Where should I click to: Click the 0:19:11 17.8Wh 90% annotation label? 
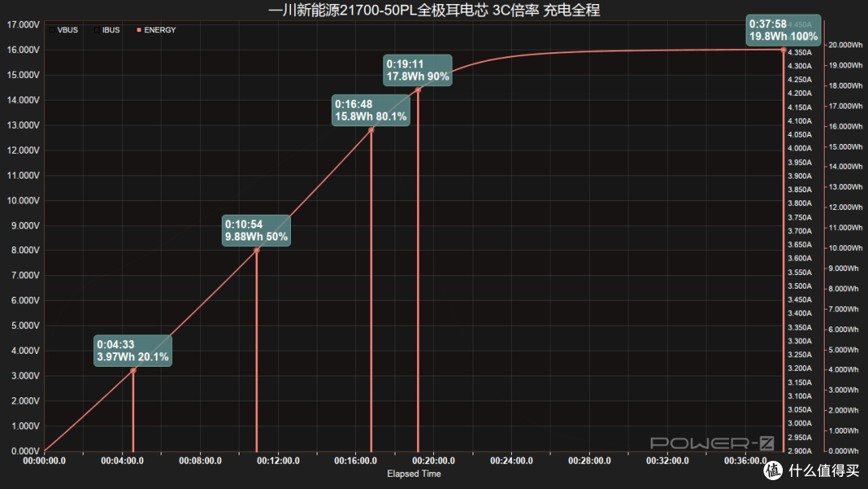coord(418,70)
